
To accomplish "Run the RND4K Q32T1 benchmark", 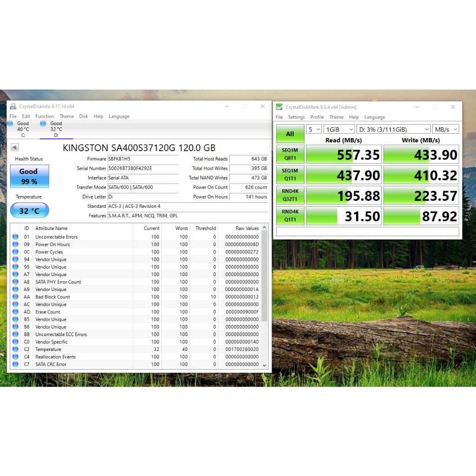I will 290,195.
